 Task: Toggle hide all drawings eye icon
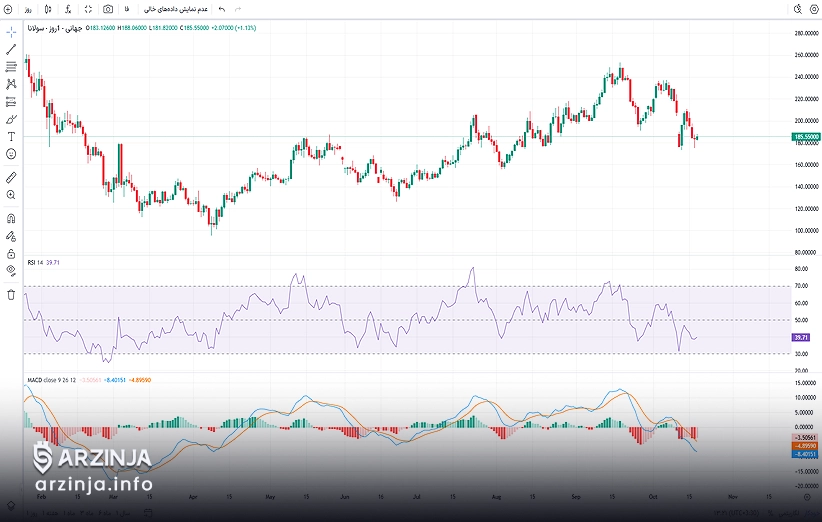click(x=11, y=270)
